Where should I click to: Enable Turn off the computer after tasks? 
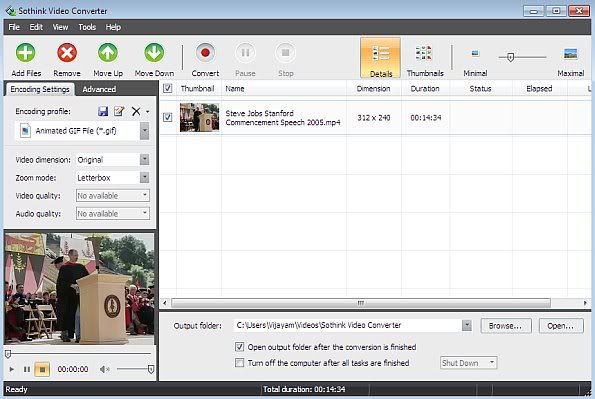click(x=239, y=363)
